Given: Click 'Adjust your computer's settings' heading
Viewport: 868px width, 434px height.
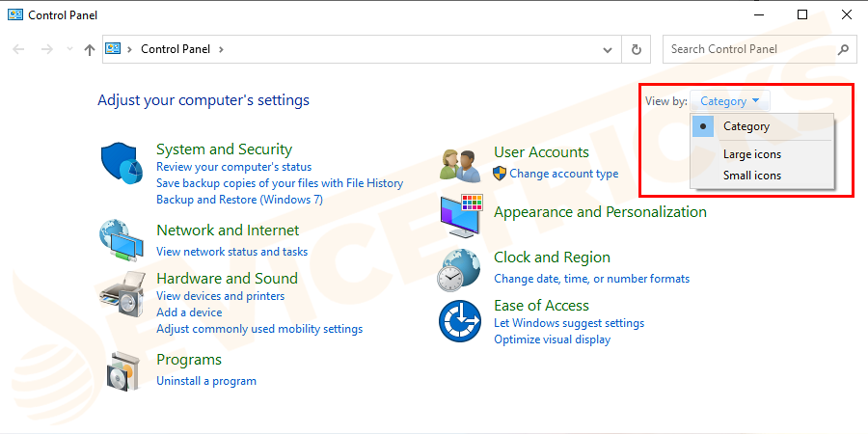Looking at the screenshot, I should tap(203, 100).
